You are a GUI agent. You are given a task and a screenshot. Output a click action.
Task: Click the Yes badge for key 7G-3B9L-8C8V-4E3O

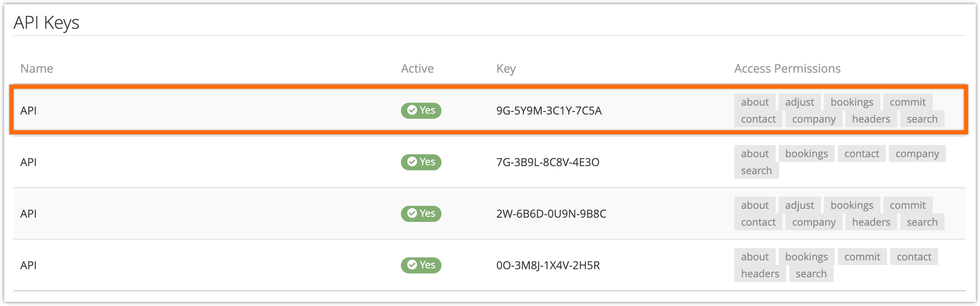421,162
